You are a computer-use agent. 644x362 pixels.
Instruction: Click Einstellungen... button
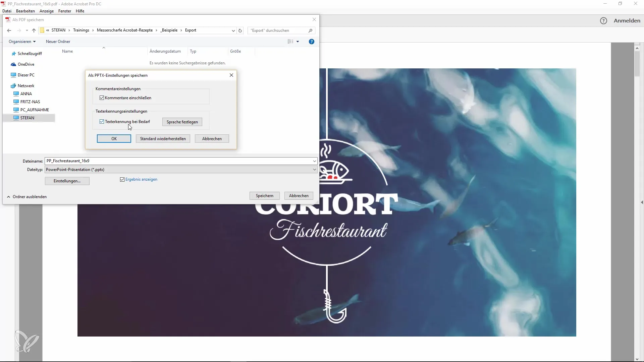(67, 181)
